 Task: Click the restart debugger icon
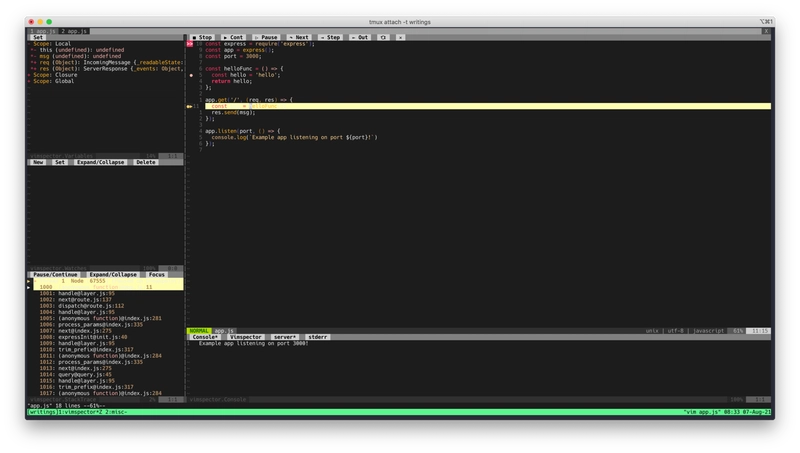tap(383, 37)
